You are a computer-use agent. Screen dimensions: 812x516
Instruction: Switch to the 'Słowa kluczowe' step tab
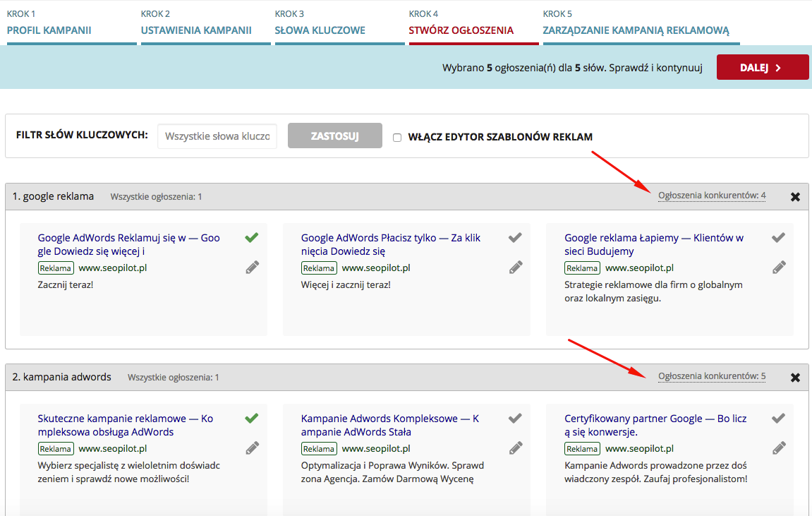(x=320, y=30)
